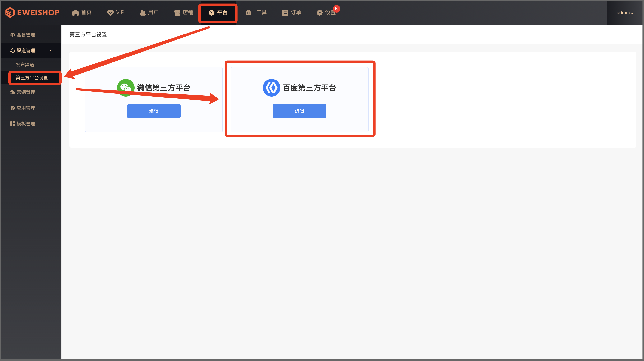Open 营销管理 in the sidebar

(x=31, y=92)
